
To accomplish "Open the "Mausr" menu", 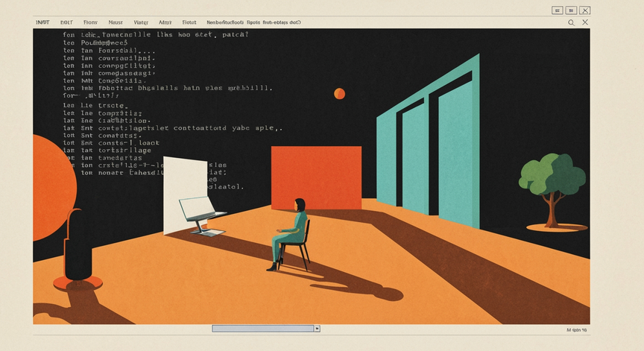I will [116, 22].
